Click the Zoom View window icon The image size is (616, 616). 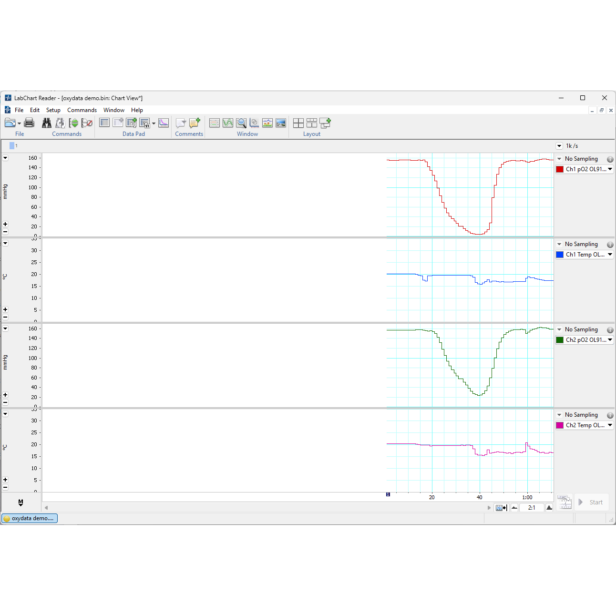click(x=241, y=123)
